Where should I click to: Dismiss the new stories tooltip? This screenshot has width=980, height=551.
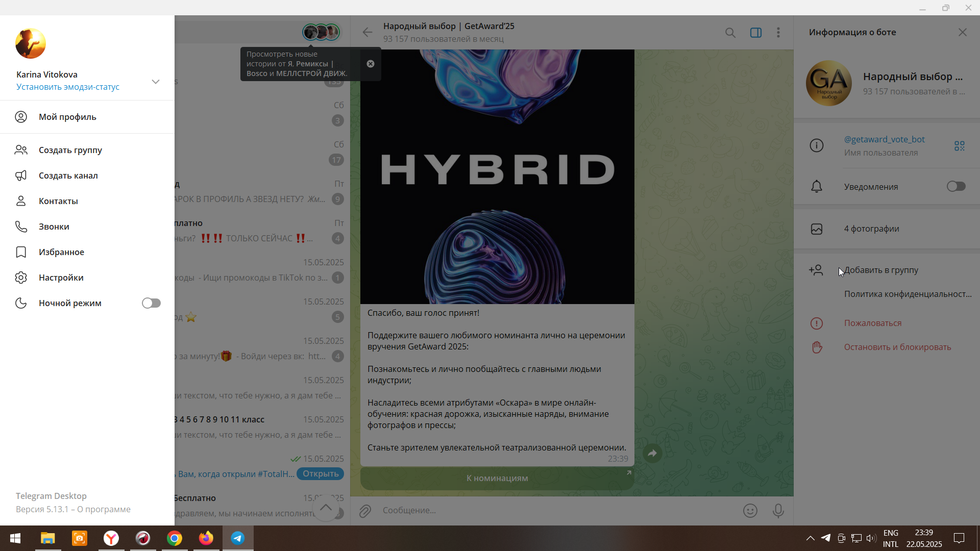coord(371,64)
